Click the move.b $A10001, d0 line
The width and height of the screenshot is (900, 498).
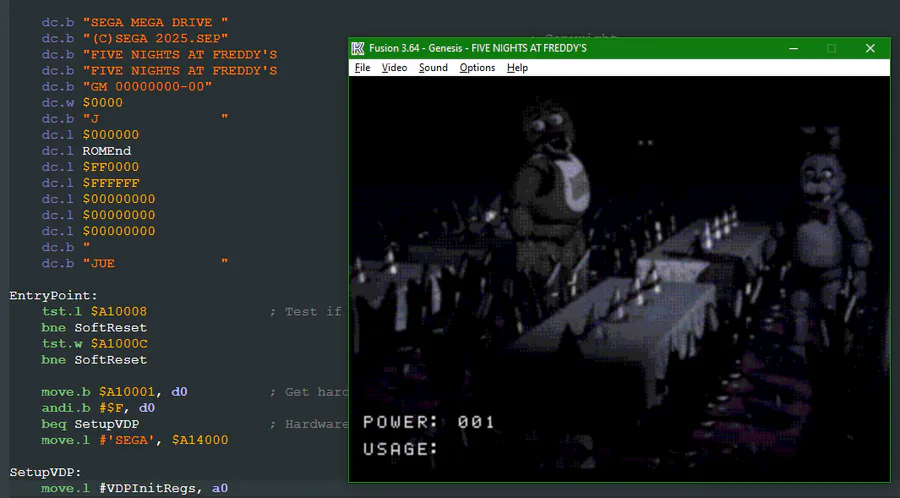114,392
